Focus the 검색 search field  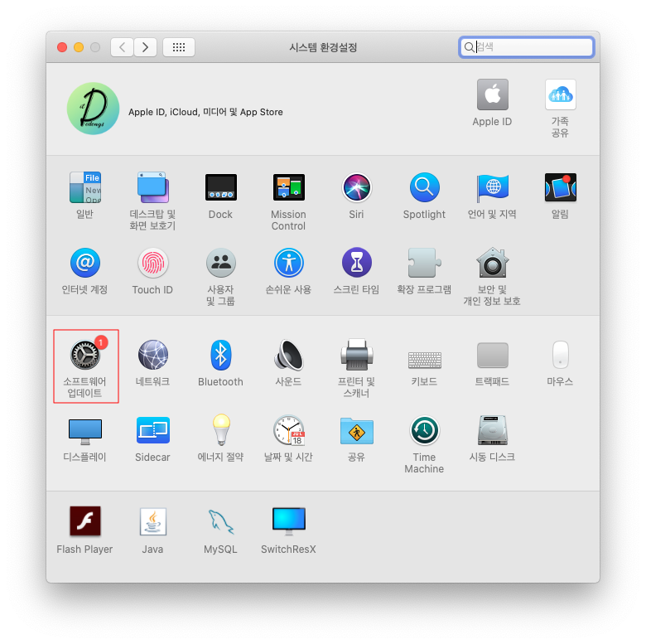point(527,47)
